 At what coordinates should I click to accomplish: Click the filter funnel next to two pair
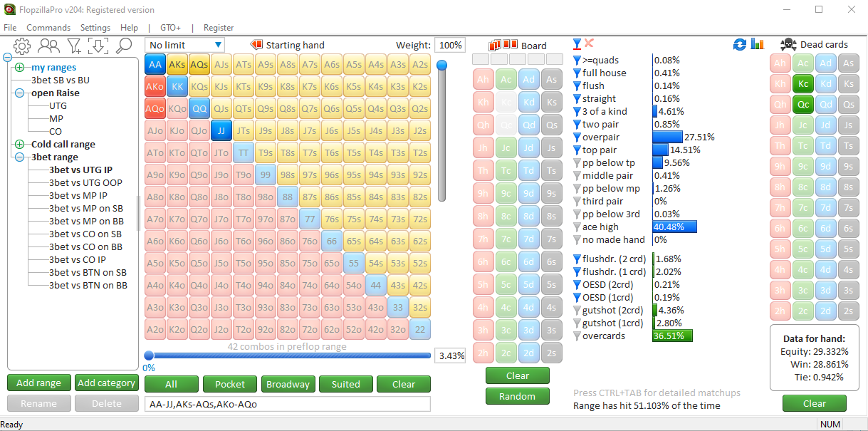577,125
